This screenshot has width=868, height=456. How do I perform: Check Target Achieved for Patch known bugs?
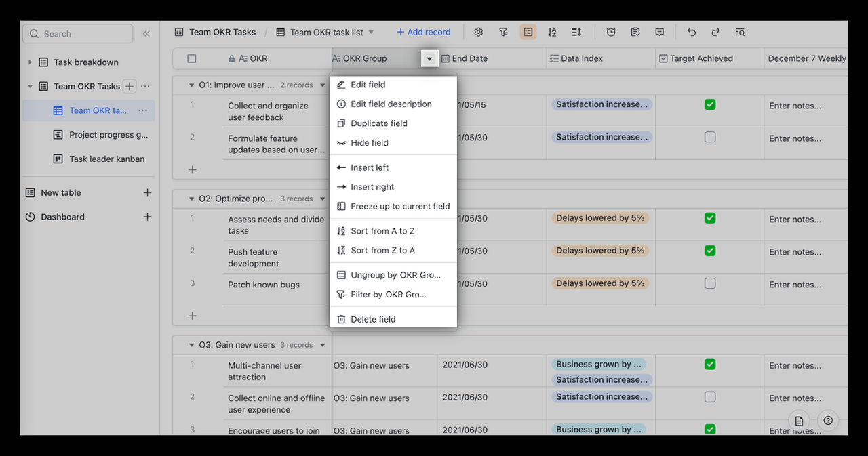709,283
